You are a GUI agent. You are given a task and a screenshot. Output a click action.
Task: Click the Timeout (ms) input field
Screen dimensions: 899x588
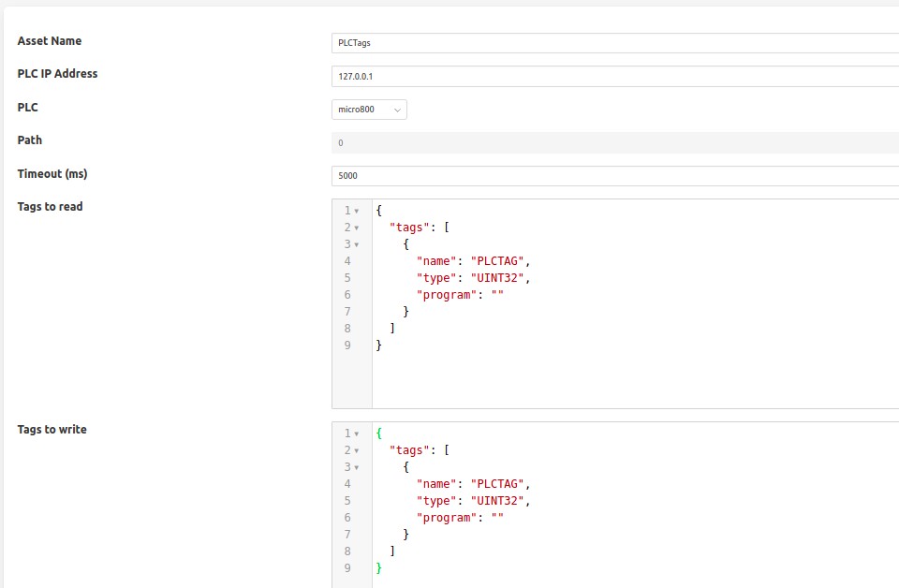point(614,176)
